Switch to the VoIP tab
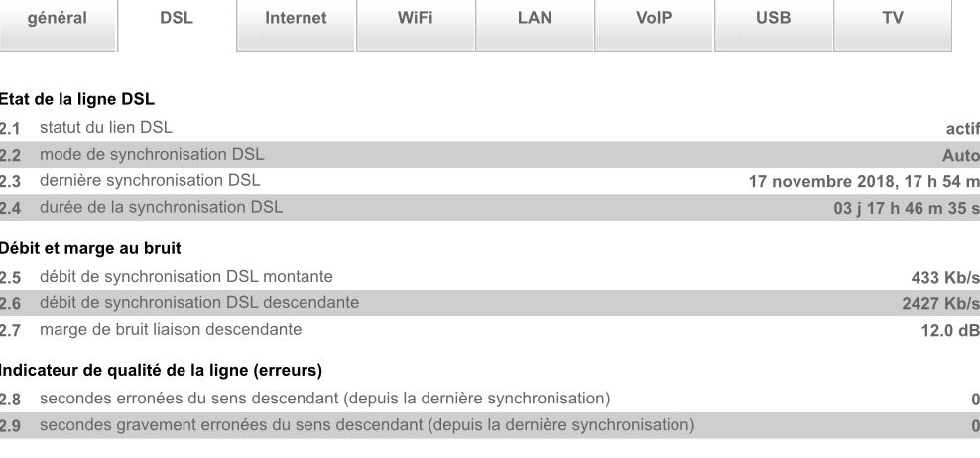 tap(654, 19)
